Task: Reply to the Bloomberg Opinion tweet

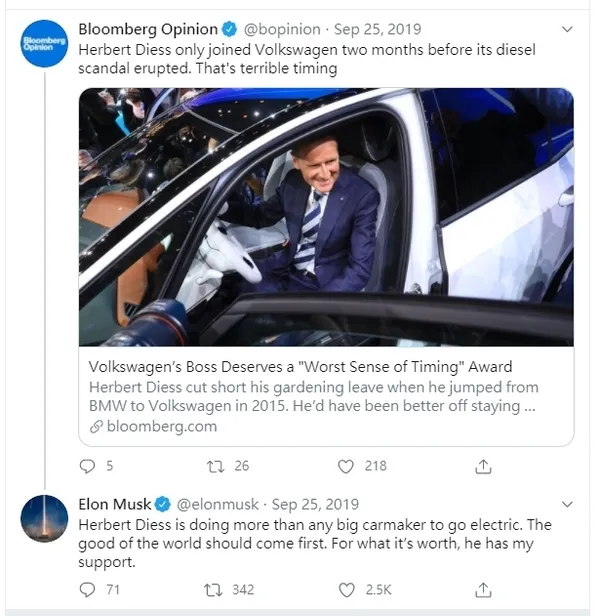Action: (87, 466)
